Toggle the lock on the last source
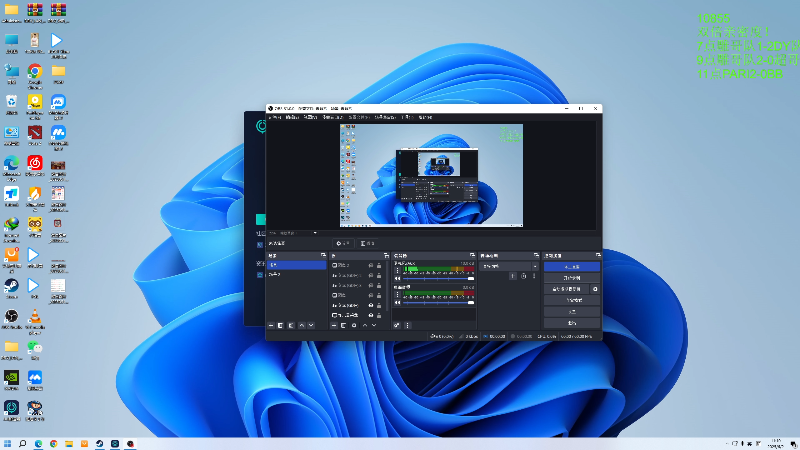This screenshot has width=800, height=450. [379, 315]
